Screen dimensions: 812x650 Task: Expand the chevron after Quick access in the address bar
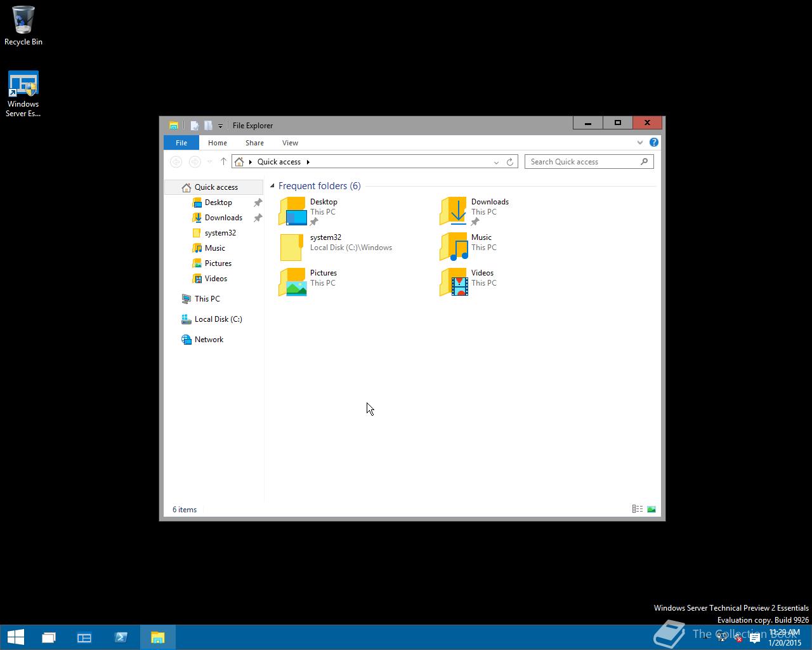(x=308, y=162)
